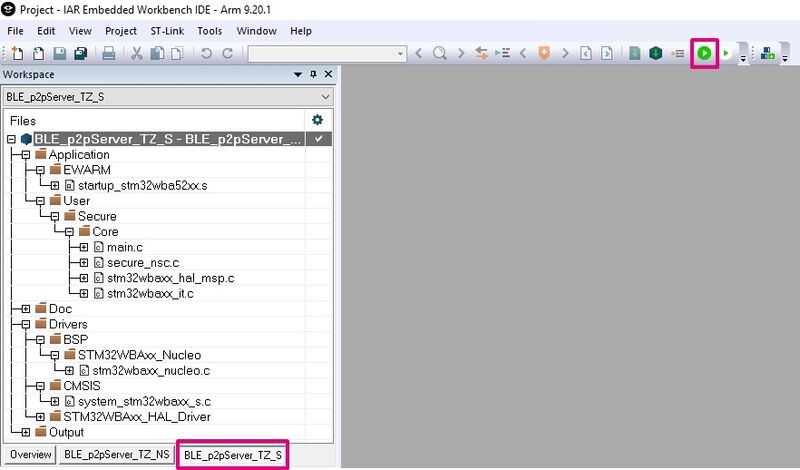Viewport: 800px width, 470px height.
Task: Click green Download and Debug button
Action: tap(704, 53)
